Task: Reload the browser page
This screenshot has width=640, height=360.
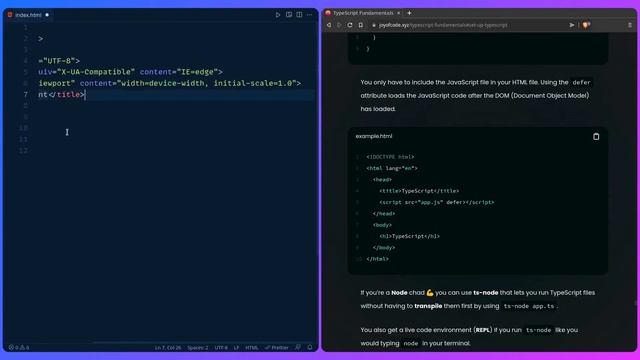Action: [x=350, y=25]
